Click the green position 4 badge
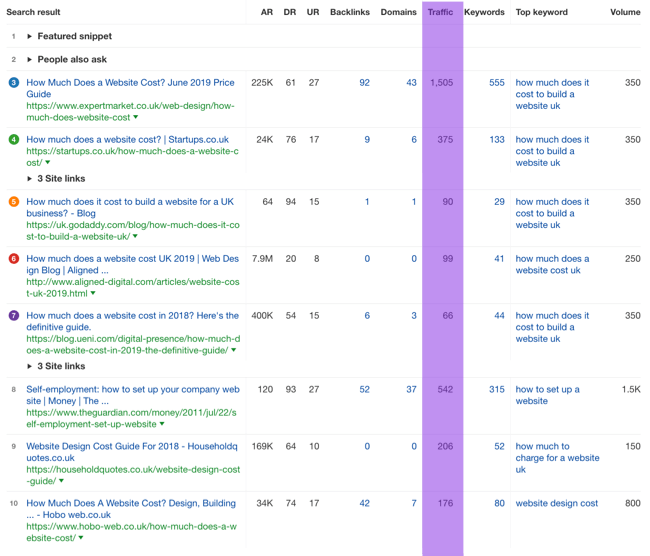The width and height of the screenshot is (650, 556). (13, 140)
